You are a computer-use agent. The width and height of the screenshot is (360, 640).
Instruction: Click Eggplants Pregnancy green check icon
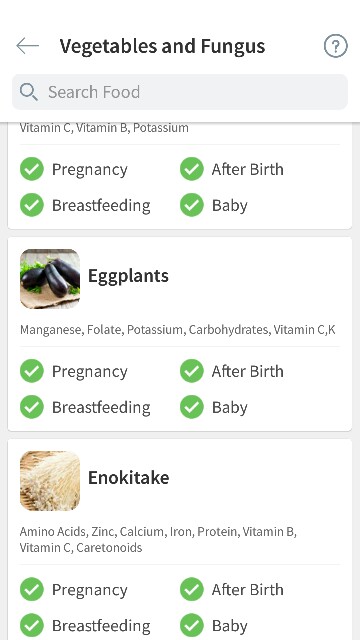[x=32, y=371]
